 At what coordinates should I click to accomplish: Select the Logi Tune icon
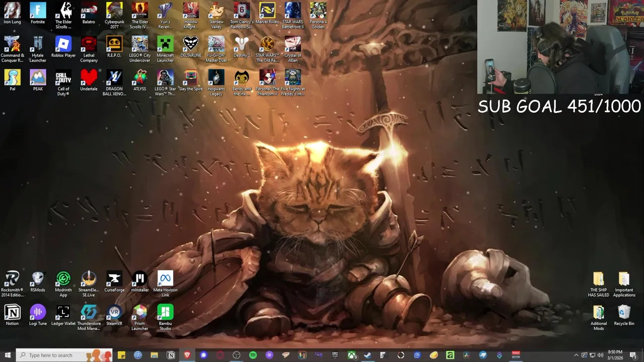[38, 315]
